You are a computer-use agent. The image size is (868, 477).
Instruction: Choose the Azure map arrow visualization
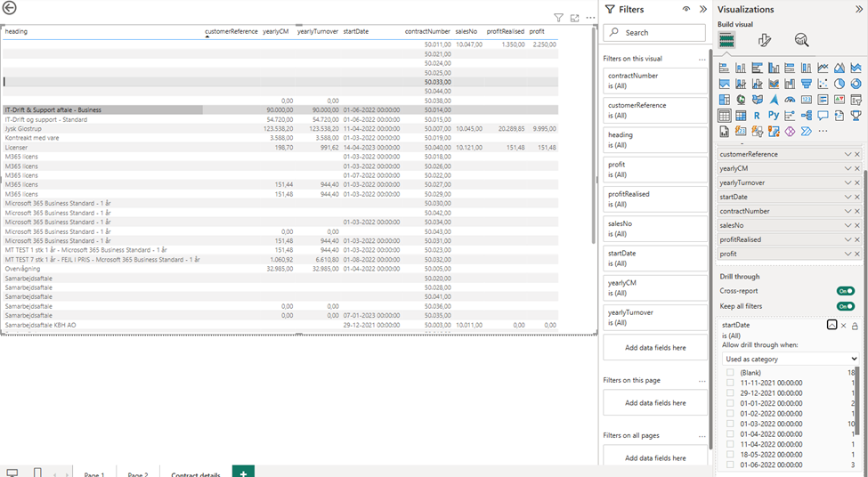click(x=774, y=100)
